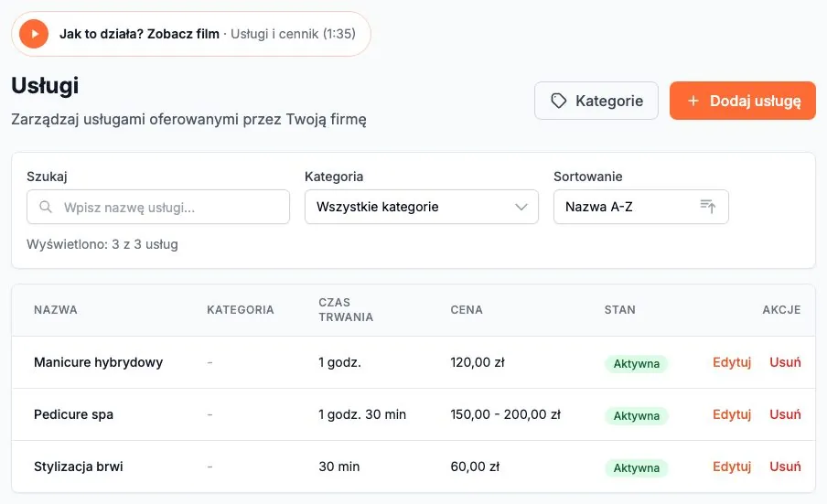
Task: Click the chevron in the Kategoria dropdown
Action: [x=521, y=208]
